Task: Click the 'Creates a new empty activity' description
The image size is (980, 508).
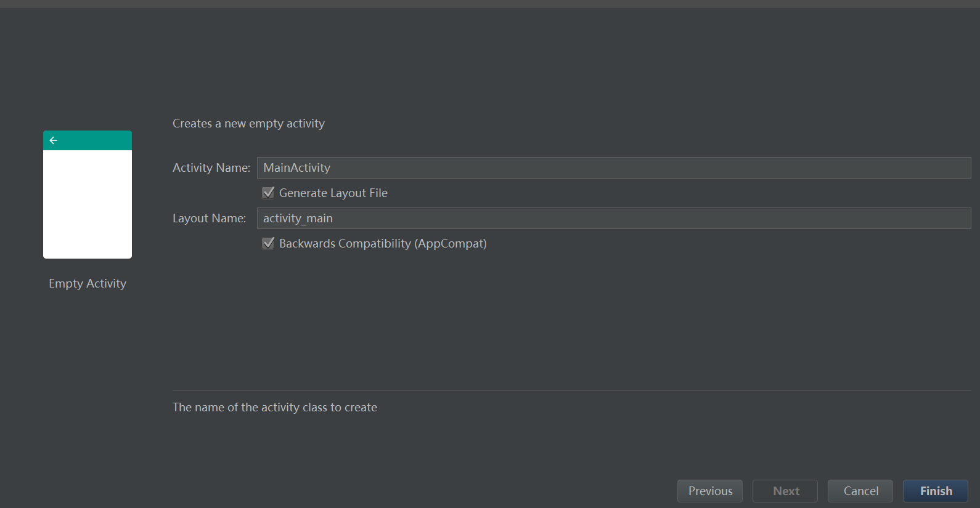Action: point(248,123)
